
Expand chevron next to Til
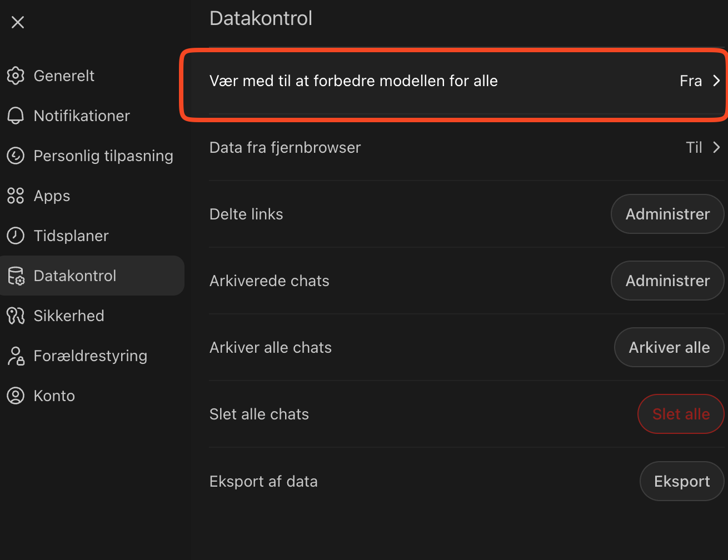716,147
